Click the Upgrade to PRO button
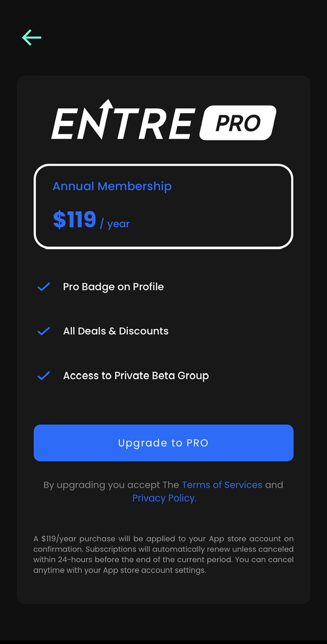 [163, 443]
